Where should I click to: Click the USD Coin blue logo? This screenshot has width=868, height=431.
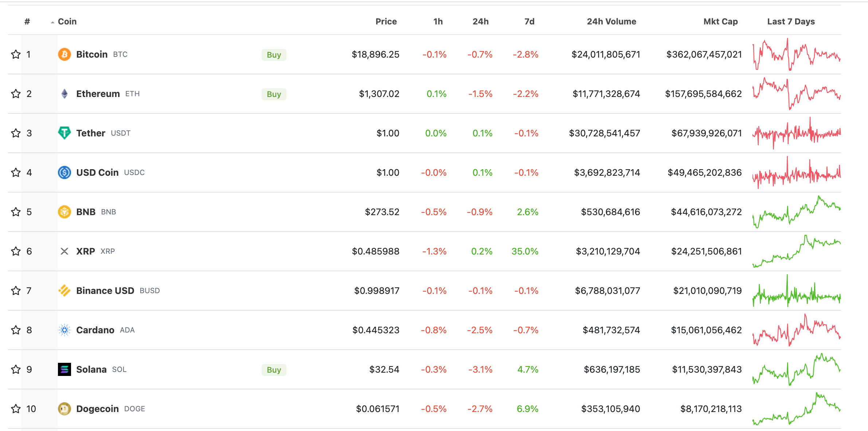click(x=64, y=172)
